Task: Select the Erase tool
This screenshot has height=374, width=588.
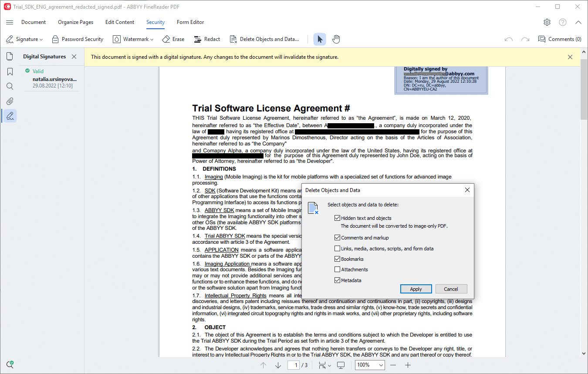Action: coord(173,39)
